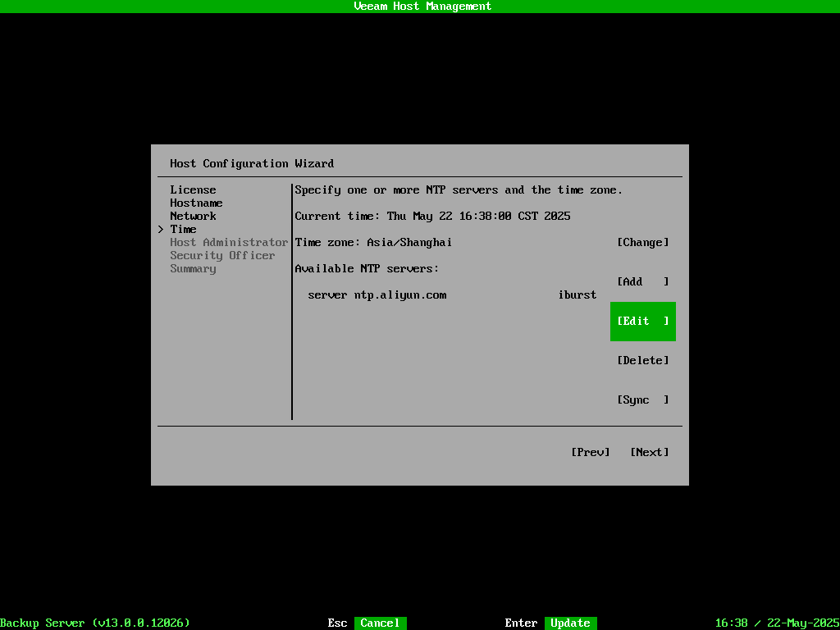Select the Security Officer step

click(x=222, y=256)
